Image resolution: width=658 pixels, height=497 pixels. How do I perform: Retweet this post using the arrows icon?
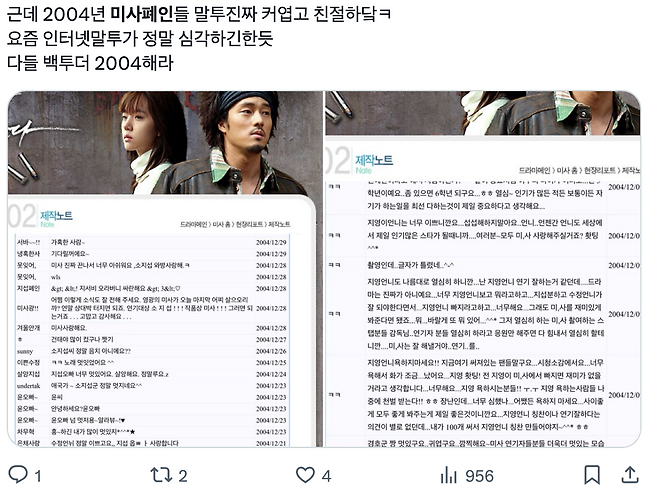(x=162, y=475)
